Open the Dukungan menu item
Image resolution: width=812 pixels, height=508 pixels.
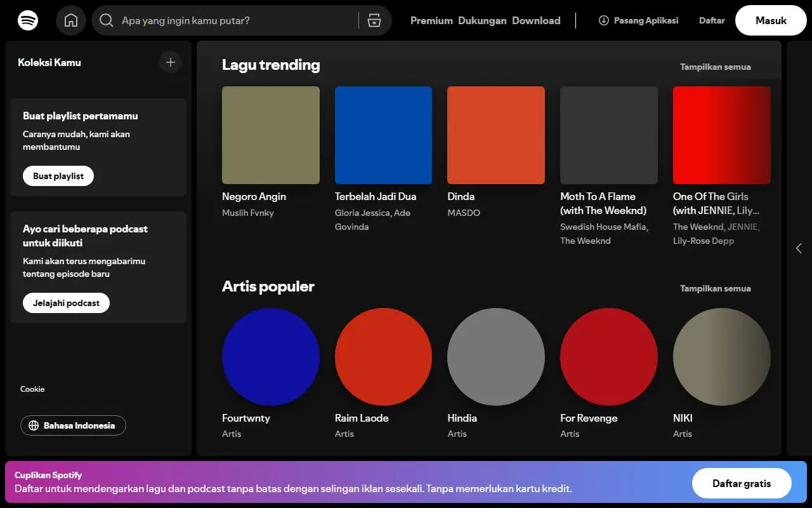click(482, 20)
